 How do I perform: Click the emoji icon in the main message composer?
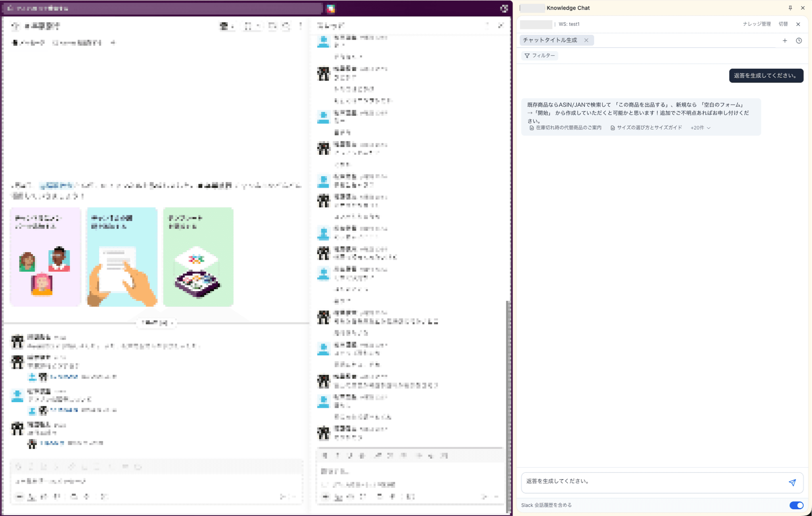coord(43,496)
